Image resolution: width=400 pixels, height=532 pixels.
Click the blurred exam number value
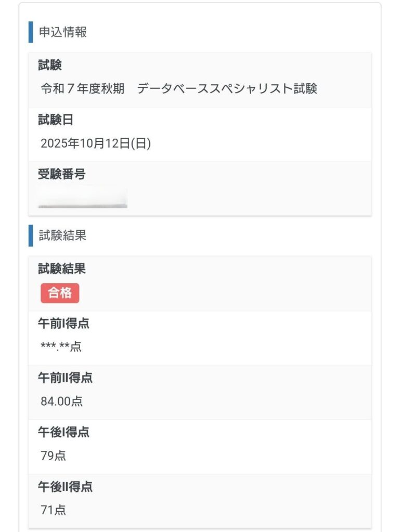(83, 197)
